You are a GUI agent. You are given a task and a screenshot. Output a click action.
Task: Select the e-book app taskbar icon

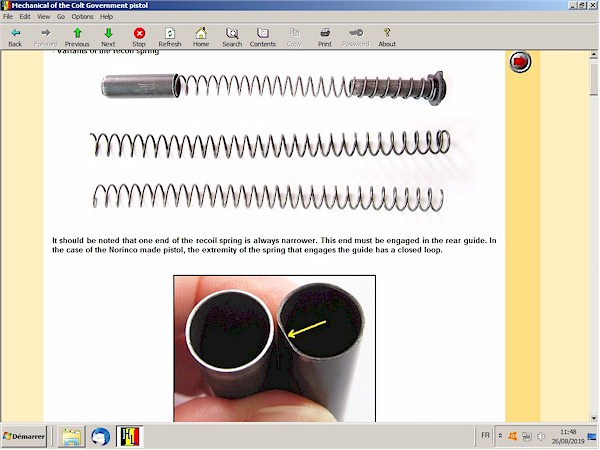[130, 436]
